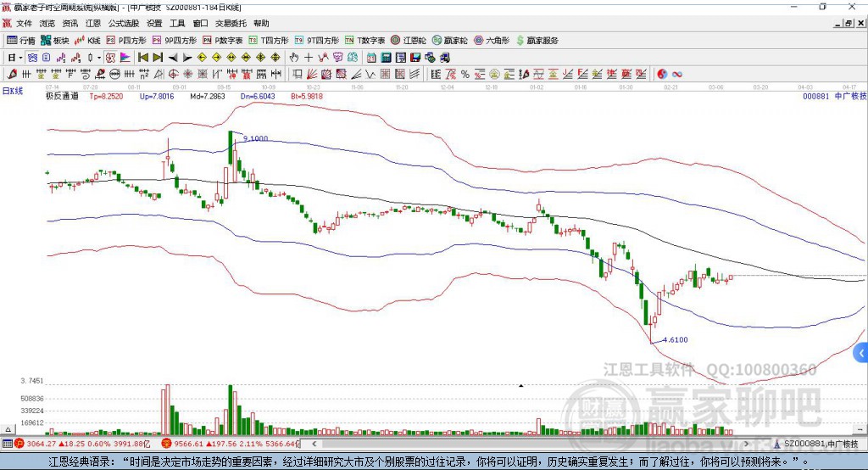Open the 文件 menu
The height and width of the screenshot is (470, 868).
coord(24,23)
